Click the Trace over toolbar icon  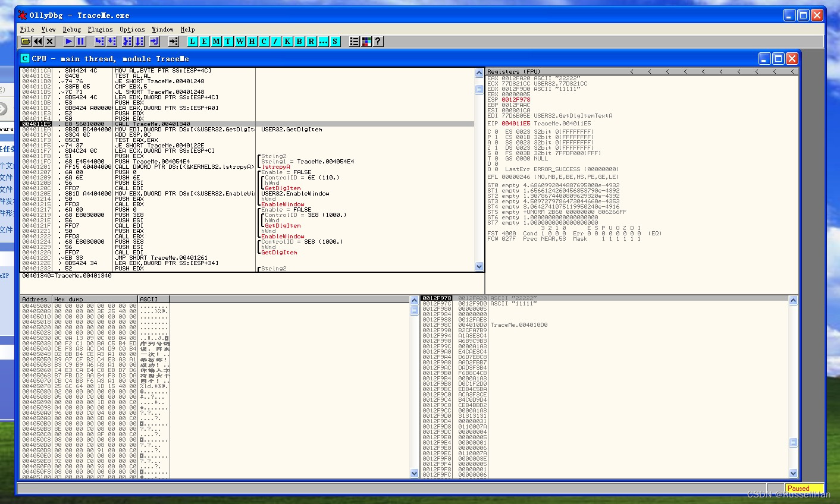pyautogui.click(x=139, y=42)
